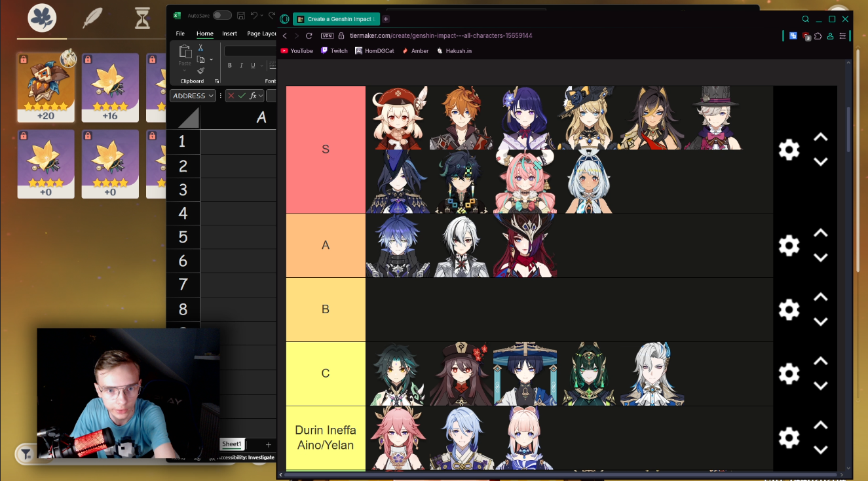Undo the last action in Excel

point(254,15)
